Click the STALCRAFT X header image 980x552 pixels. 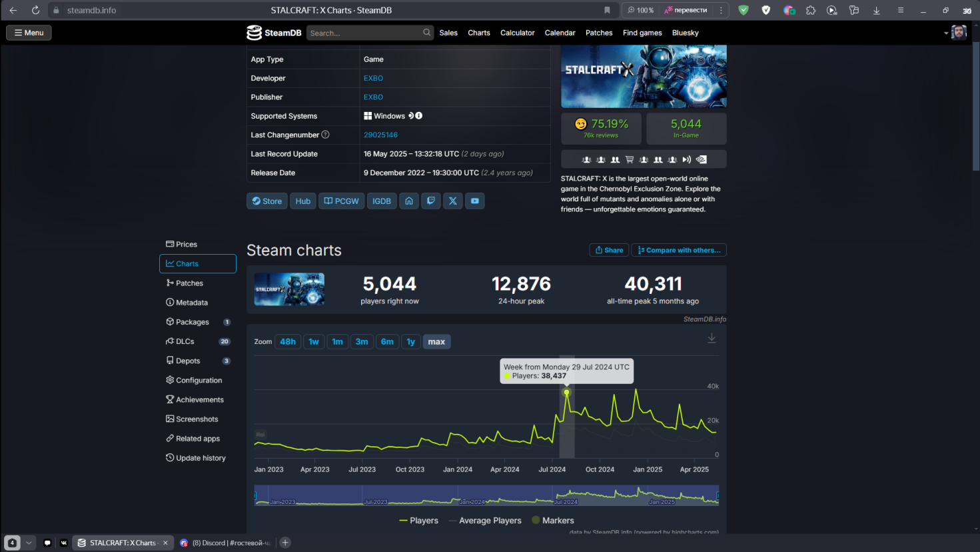(644, 77)
